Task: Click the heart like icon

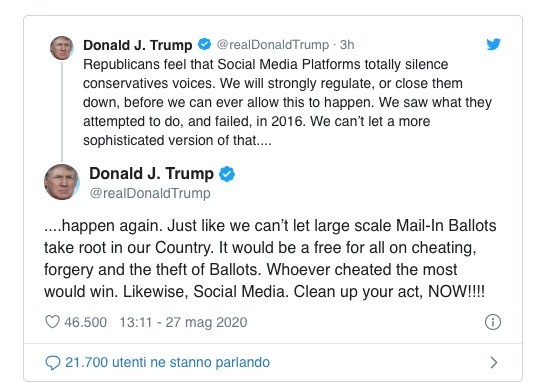Action: [x=52, y=322]
